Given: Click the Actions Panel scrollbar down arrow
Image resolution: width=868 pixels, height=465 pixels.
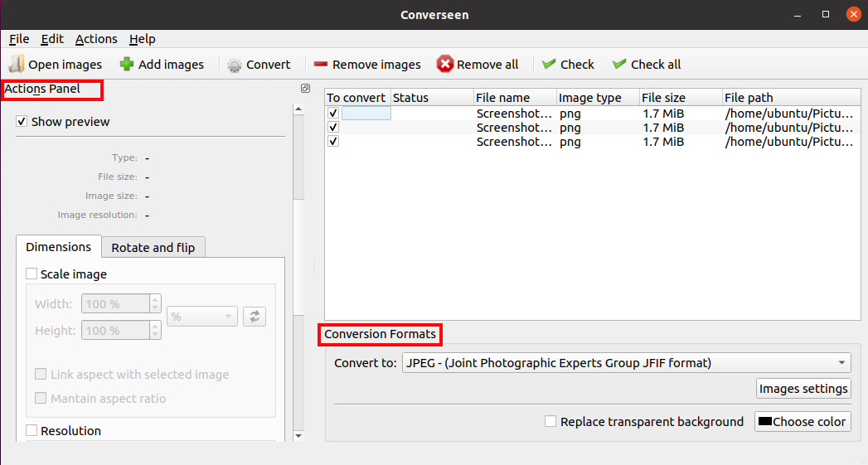Looking at the screenshot, I should 299,436.
